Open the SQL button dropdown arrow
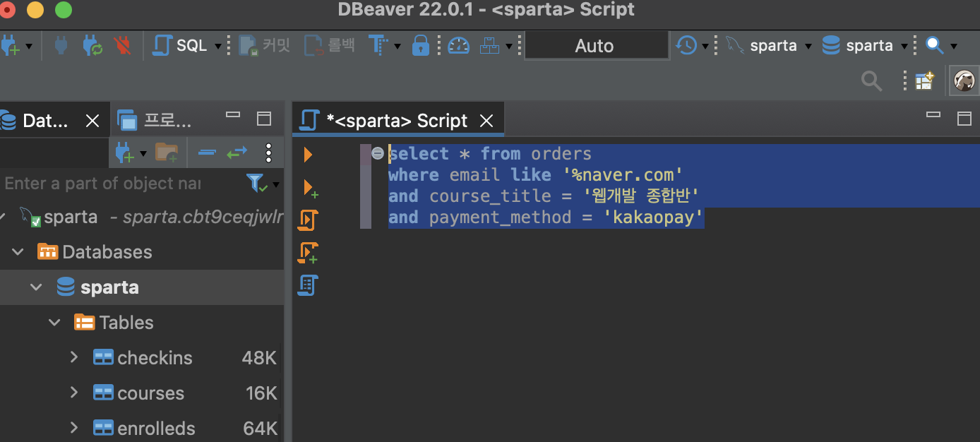Image resolution: width=980 pixels, height=442 pixels. pyautogui.click(x=217, y=47)
